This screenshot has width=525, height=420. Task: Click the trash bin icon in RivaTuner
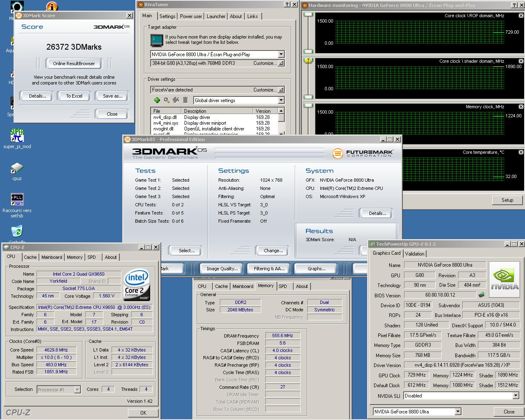[185, 100]
